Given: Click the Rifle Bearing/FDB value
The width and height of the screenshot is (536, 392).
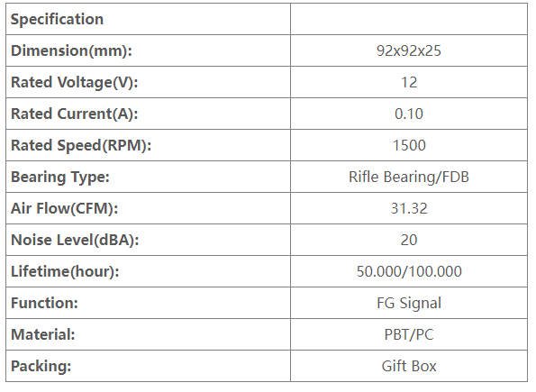Looking at the screenshot, I should click(409, 178).
